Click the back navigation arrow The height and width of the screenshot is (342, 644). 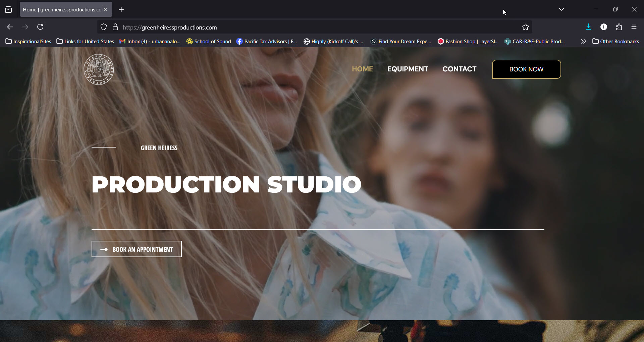(10, 27)
